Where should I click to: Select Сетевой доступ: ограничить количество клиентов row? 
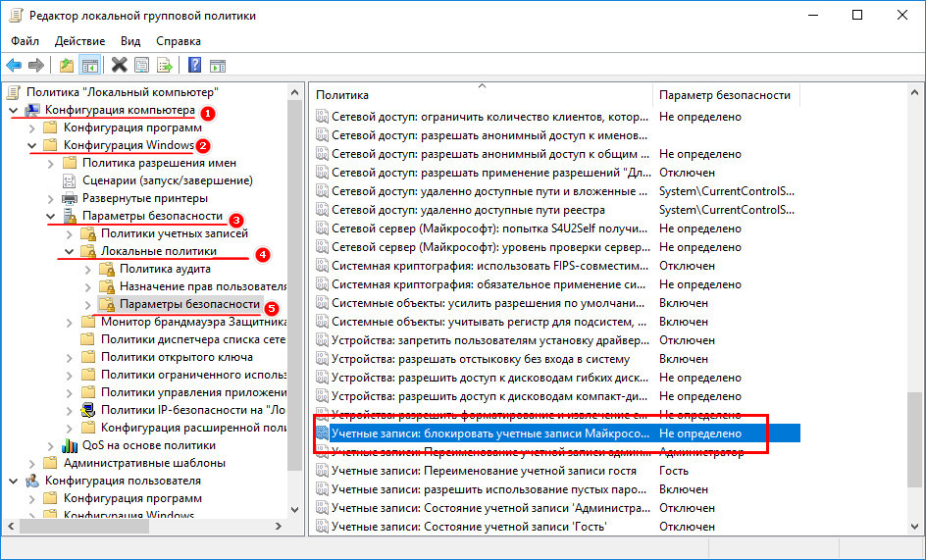click(x=556, y=117)
